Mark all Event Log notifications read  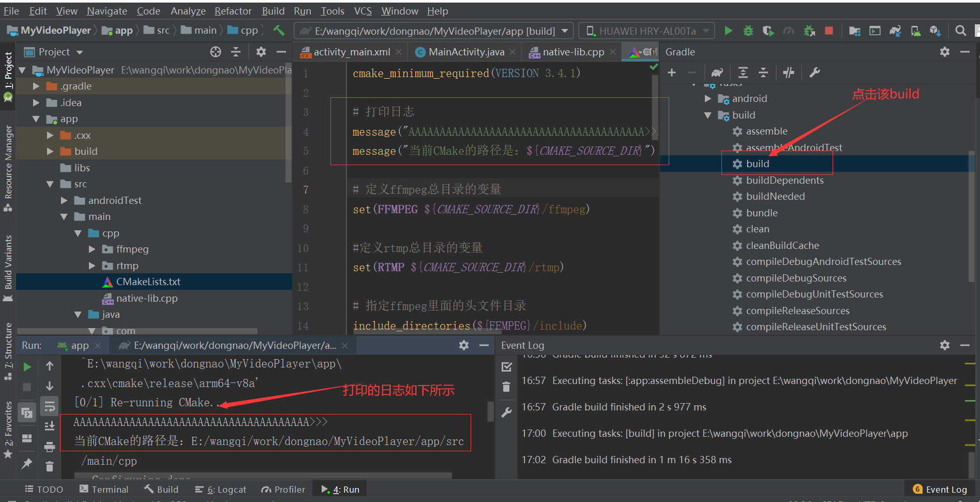coord(507,367)
